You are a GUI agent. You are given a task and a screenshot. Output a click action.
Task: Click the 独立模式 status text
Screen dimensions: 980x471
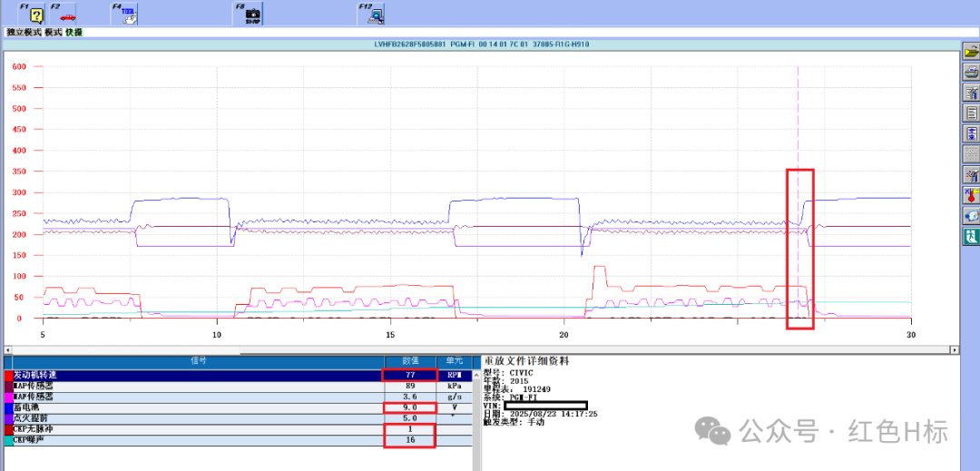[24, 32]
